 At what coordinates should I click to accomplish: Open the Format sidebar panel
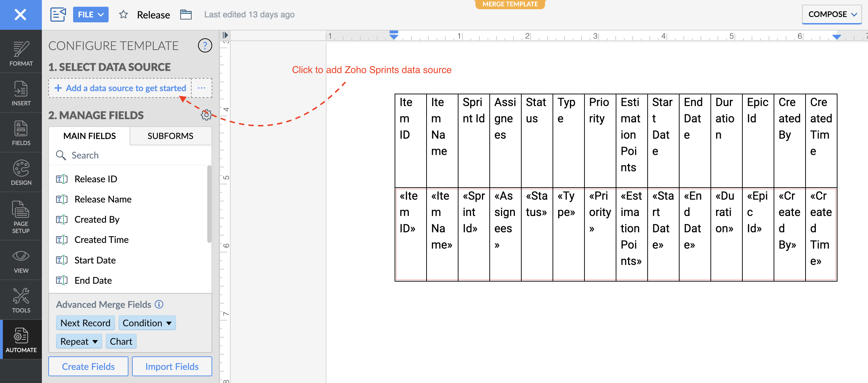(x=21, y=54)
